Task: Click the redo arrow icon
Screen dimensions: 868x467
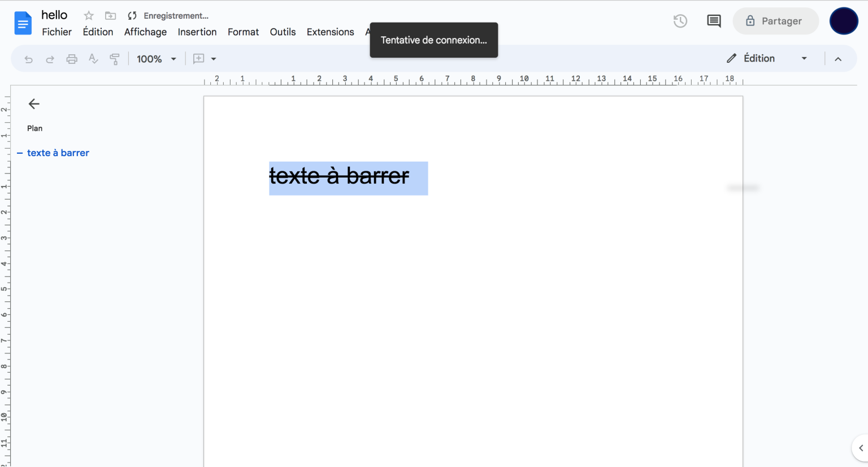Action: tap(50, 59)
